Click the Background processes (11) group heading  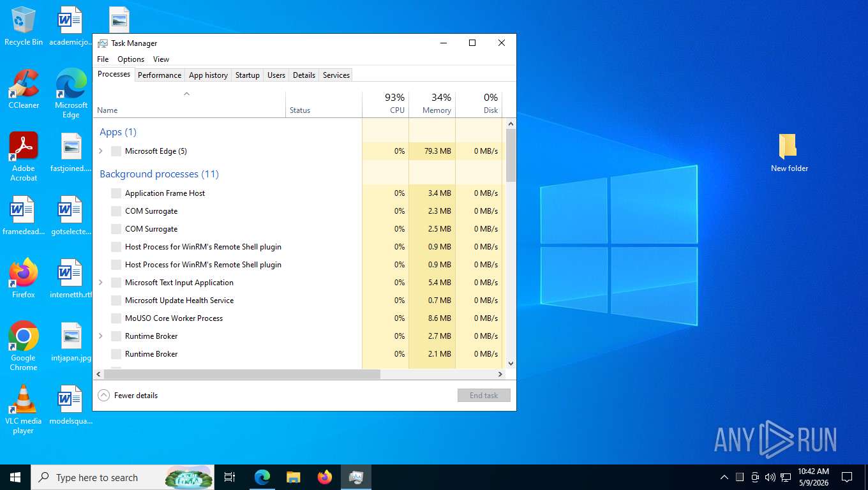click(160, 174)
